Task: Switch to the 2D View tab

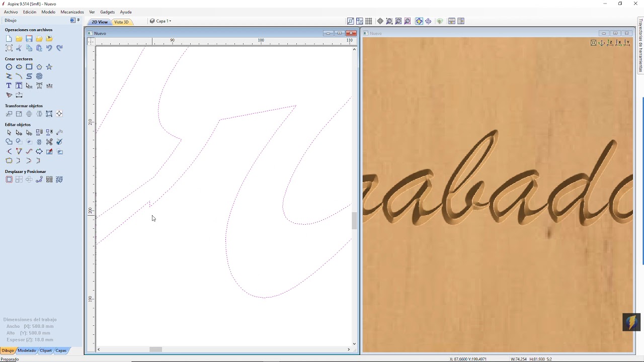Action: pos(99,22)
